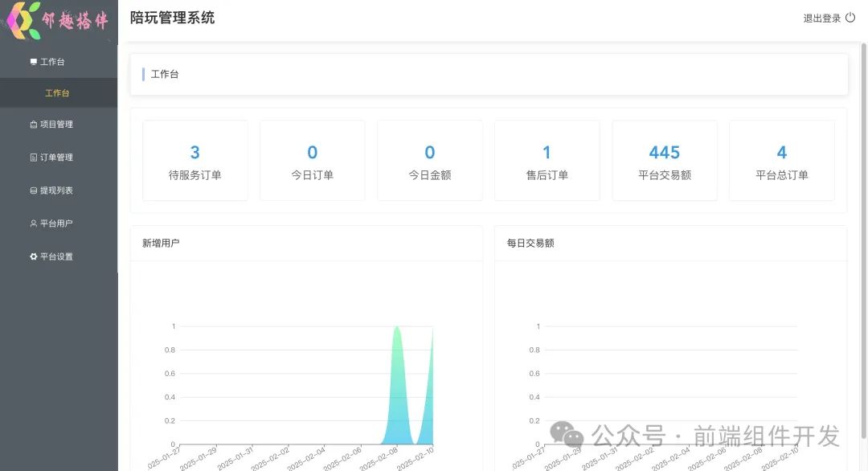
Task: Click the document icon beside 订单管理
Action: coord(33,158)
